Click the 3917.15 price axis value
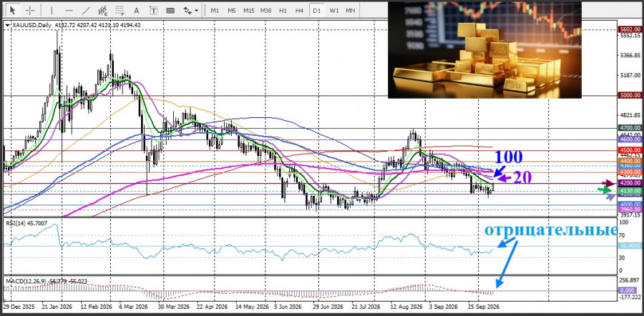644x316 pixels. coord(631,214)
